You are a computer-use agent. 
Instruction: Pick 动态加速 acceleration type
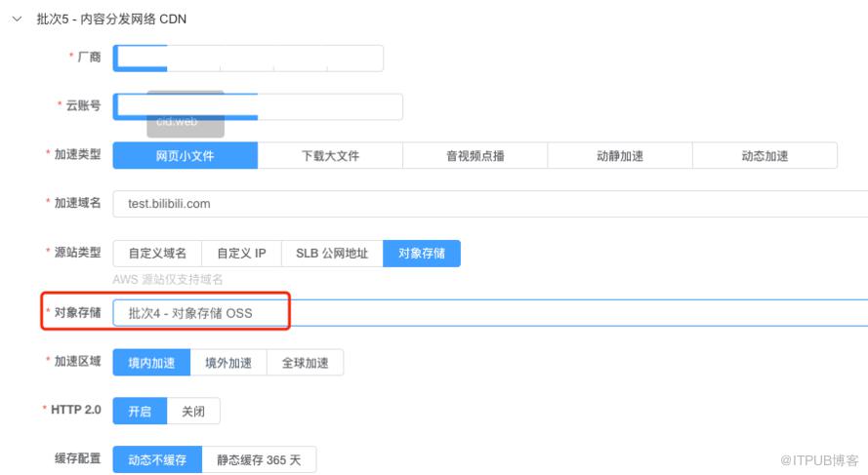click(765, 156)
